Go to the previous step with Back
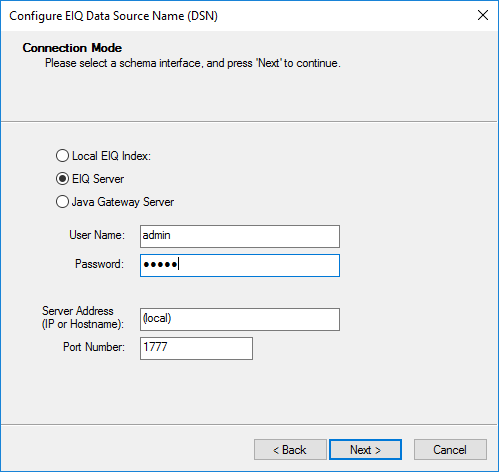 pos(290,450)
